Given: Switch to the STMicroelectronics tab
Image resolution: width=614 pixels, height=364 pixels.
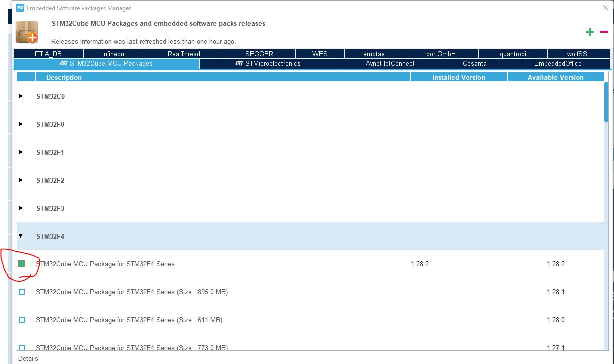Looking at the screenshot, I should tap(268, 64).
